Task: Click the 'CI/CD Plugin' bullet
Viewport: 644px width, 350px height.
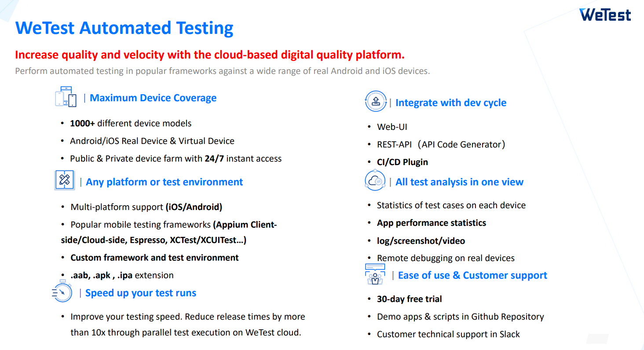Action: tap(402, 162)
